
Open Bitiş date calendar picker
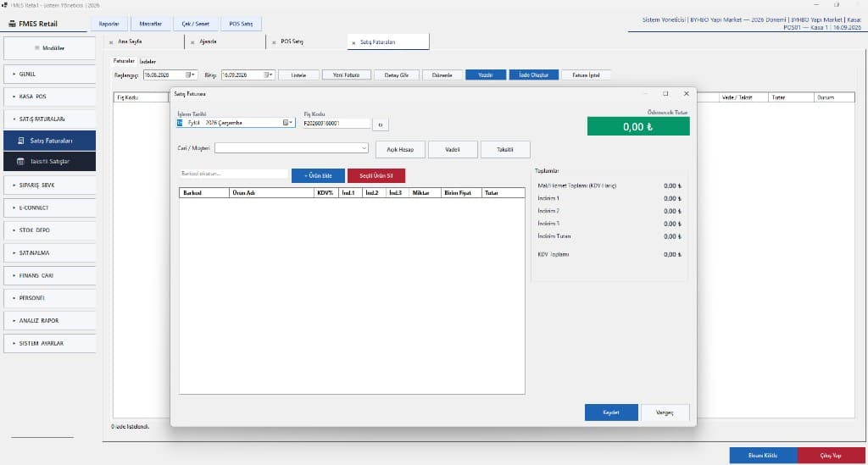click(269, 75)
